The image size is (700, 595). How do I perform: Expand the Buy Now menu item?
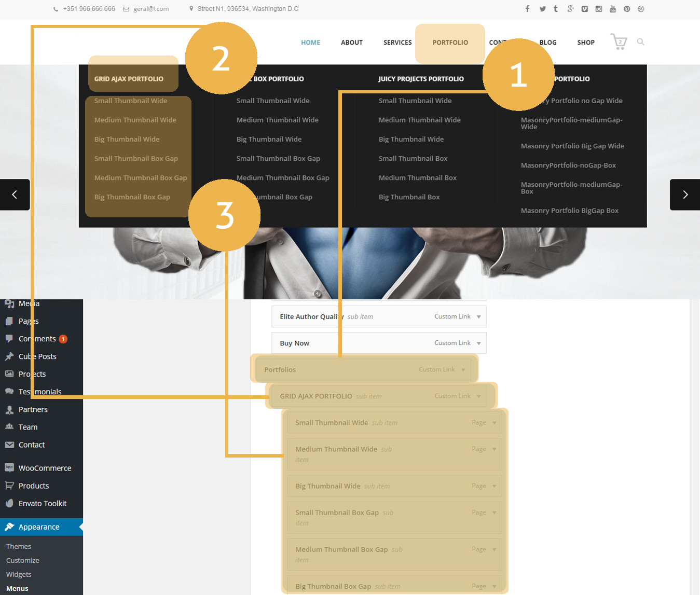(478, 343)
